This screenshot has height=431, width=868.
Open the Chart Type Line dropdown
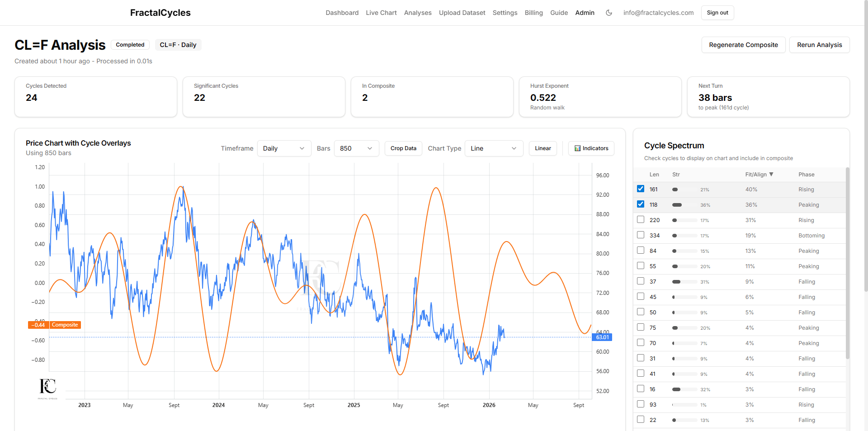point(494,148)
